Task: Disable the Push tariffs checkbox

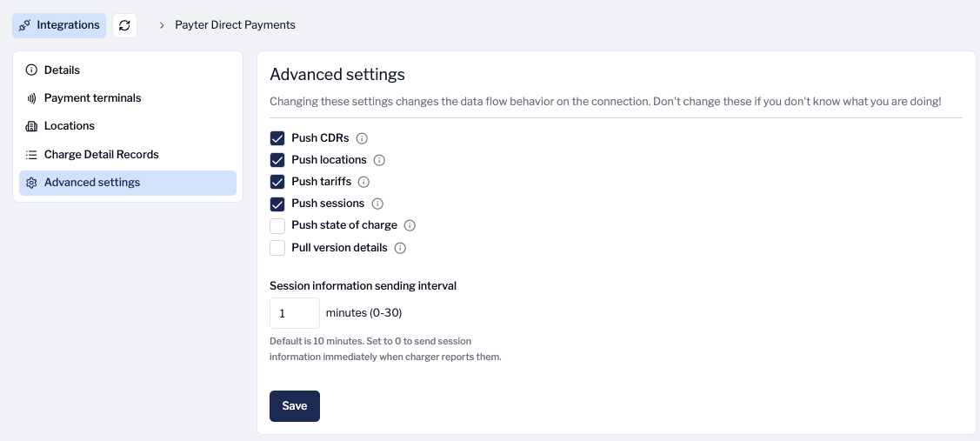Action: (x=277, y=182)
